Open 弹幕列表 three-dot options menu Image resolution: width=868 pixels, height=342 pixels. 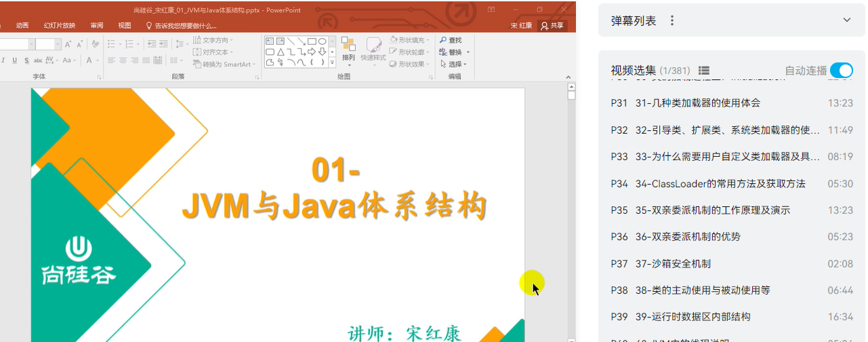pos(672,20)
